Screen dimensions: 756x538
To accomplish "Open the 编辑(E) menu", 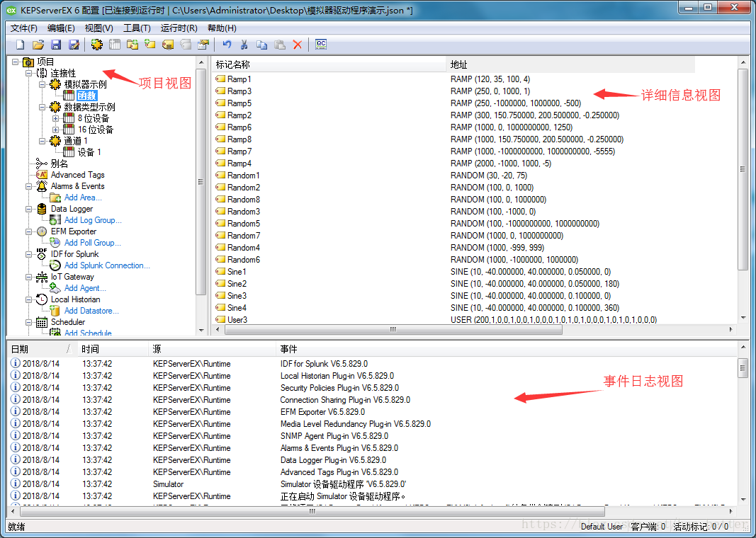I will point(61,28).
